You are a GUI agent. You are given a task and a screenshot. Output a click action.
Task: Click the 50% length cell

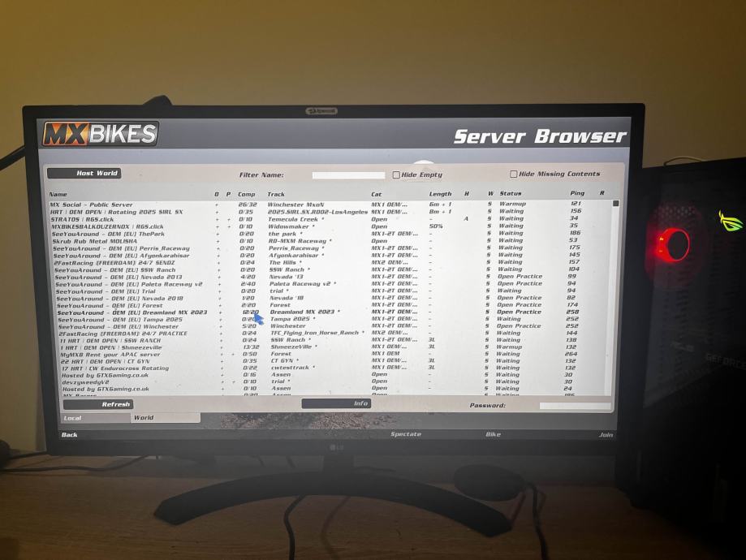click(436, 226)
